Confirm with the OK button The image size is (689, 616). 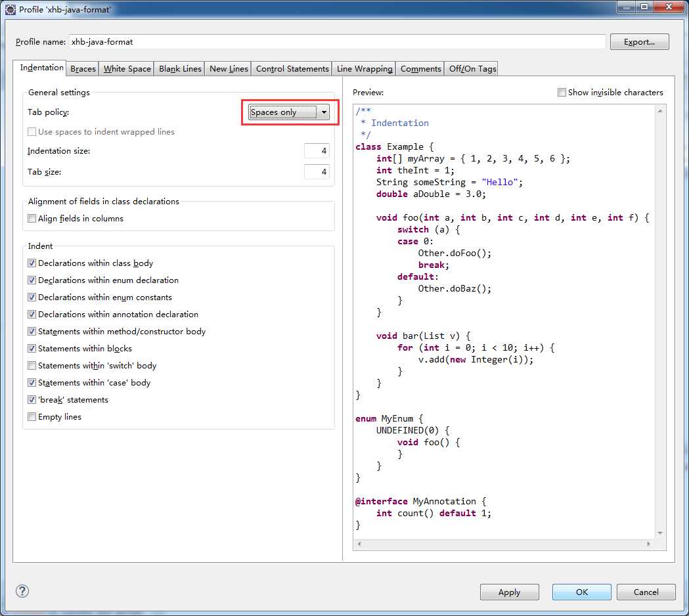tap(582, 592)
